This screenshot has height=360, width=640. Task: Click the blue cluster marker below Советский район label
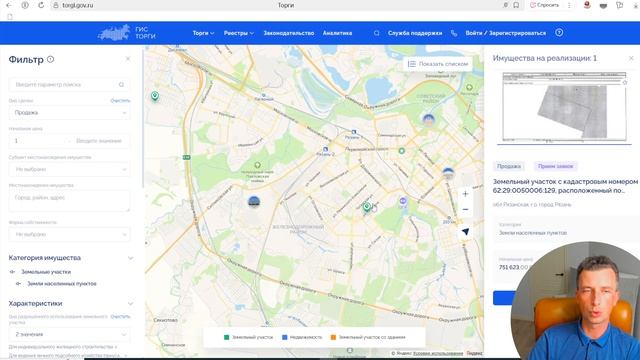[x=428, y=120]
